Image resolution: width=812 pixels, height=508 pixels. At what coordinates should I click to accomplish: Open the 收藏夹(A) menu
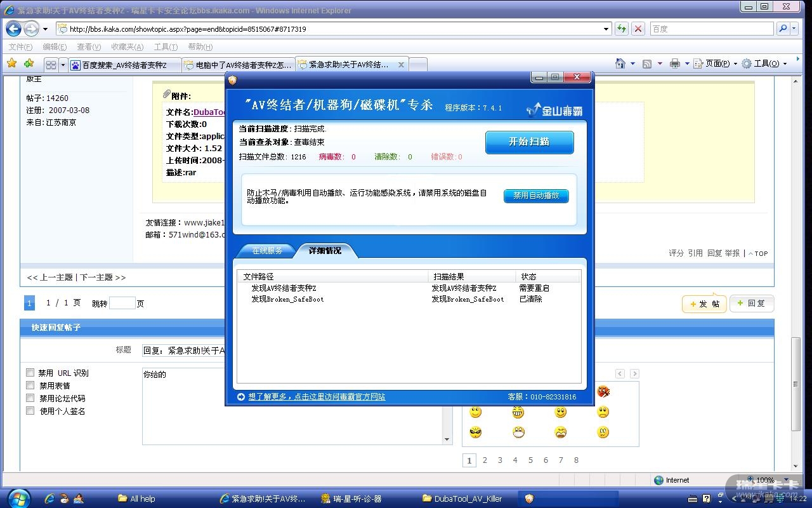click(127, 46)
